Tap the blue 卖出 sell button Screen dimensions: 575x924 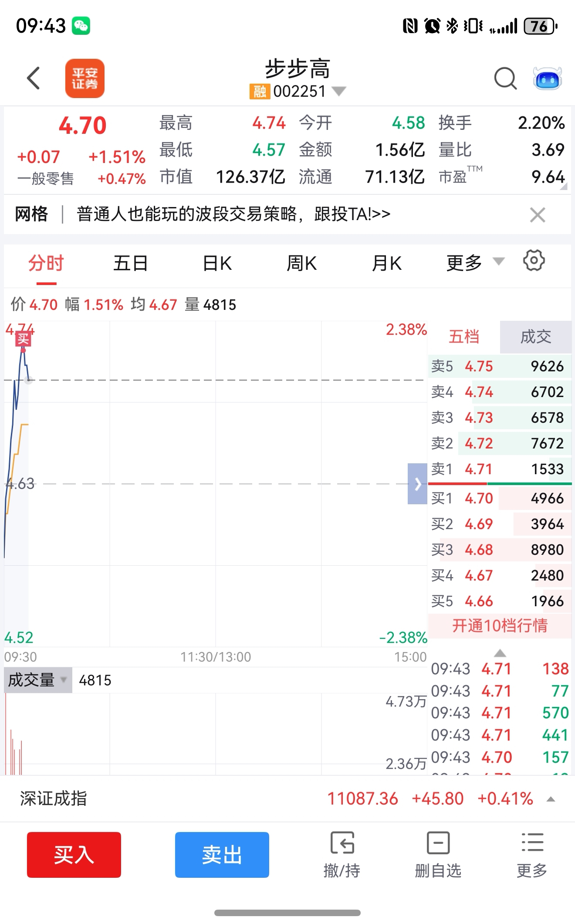tap(222, 855)
